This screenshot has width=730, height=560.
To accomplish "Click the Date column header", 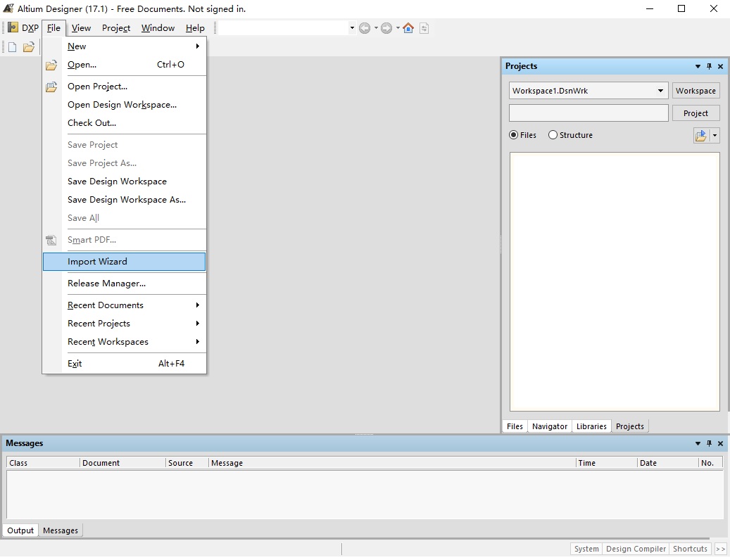I will (x=668, y=463).
